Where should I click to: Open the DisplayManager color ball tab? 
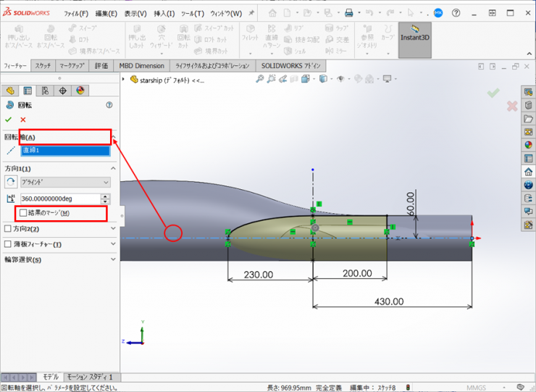(x=80, y=91)
